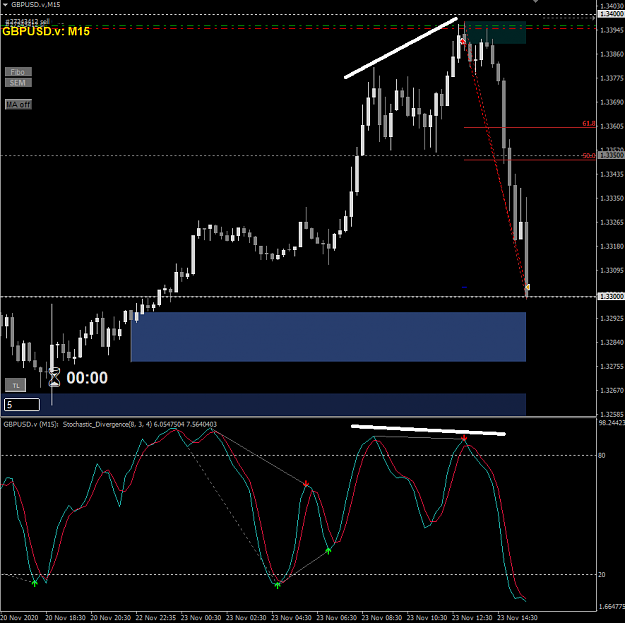Image resolution: width=625 pixels, height=623 pixels.
Task: Click the green up arrow at the 20 Nov trough
Action: tap(35, 583)
